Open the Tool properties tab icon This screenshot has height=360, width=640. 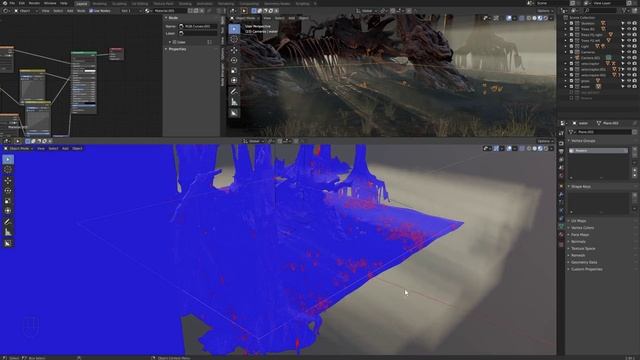(x=561, y=133)
